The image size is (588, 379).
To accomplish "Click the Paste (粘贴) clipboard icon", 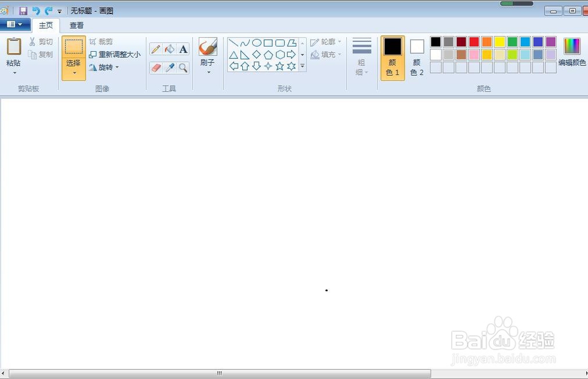I will point(14,46).
